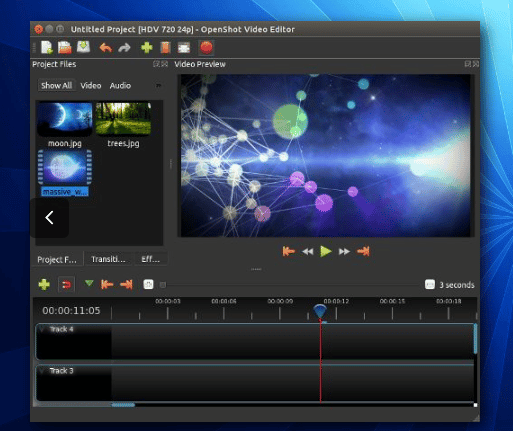Image resolution: width=513 pixels, height=431 pixels.
Task: Filter project files by Video
Action: click(91, 85)
